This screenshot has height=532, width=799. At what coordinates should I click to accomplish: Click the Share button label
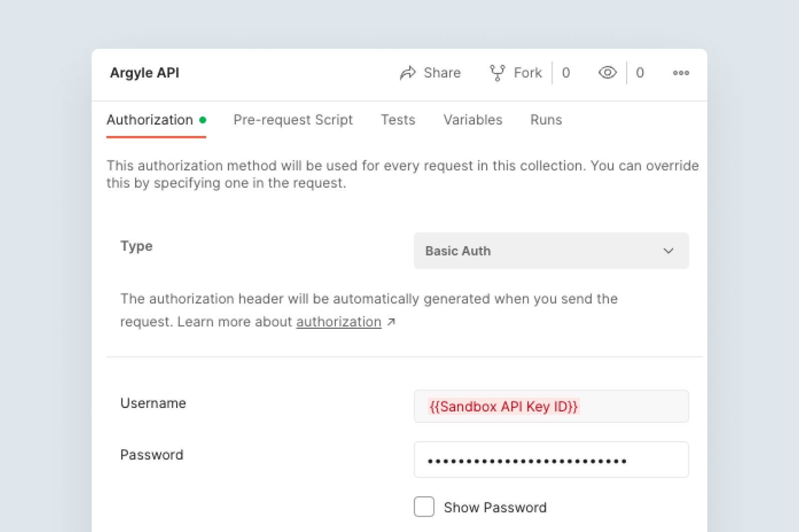[442, 73]
